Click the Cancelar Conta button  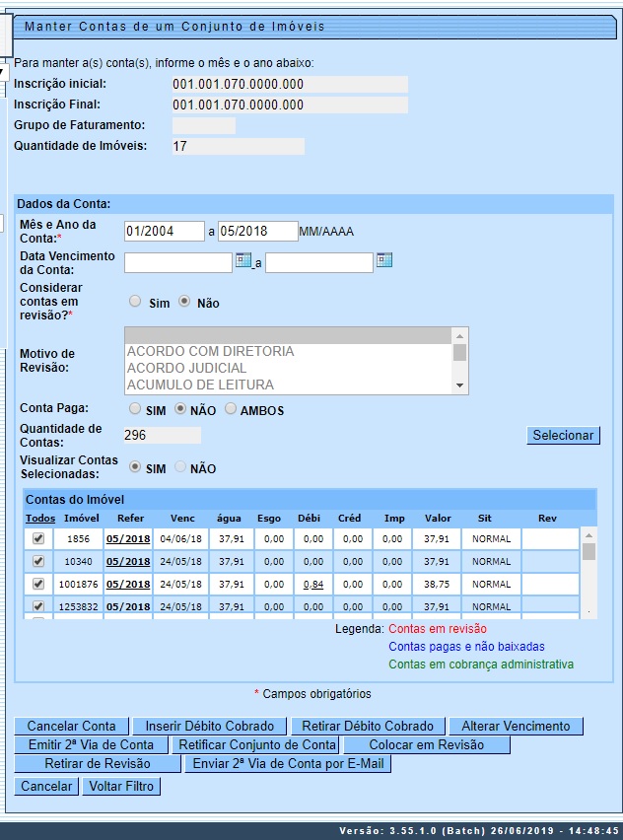[71, 727]
